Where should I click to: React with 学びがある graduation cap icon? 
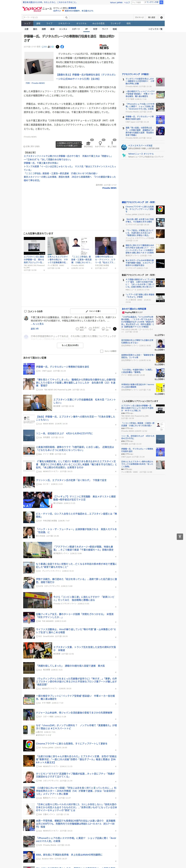tap(89, 143)
